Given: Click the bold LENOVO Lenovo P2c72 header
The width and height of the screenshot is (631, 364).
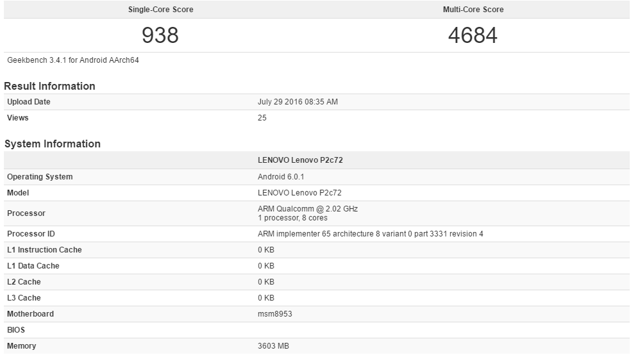Looking at the screenshot, I should [x=300, y=160].
